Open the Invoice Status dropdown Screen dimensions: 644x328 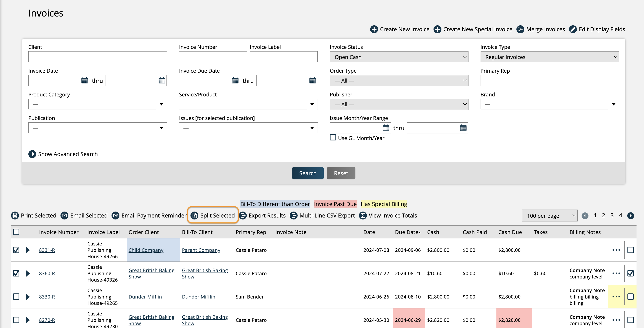click(399, 57)
